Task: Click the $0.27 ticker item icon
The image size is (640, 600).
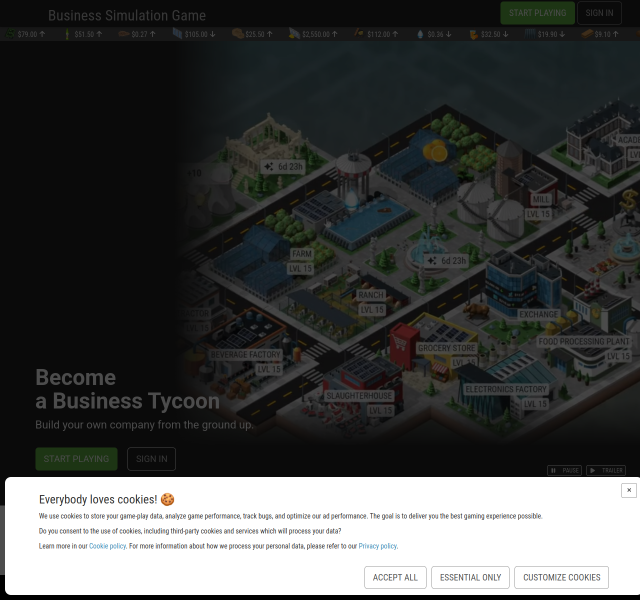Action: [124, 34]
